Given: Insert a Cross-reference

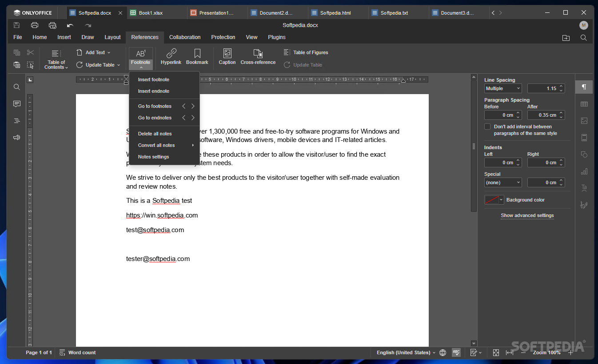Looking at the screenshot, I should coord(258,57).
